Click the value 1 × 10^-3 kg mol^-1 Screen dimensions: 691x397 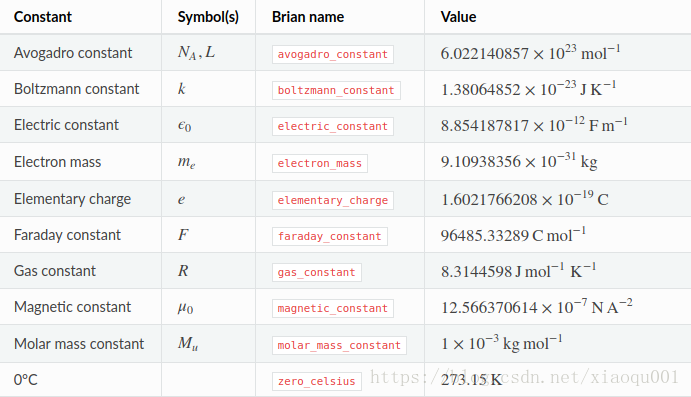(502, 343)
